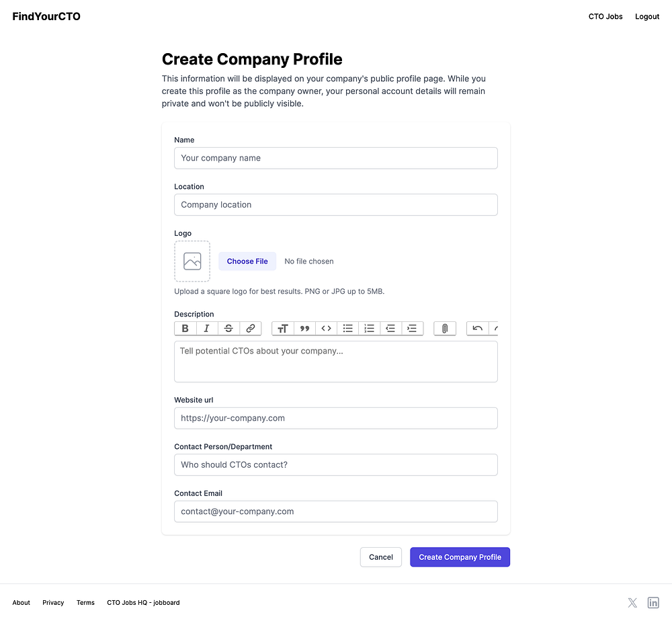Image resolution: width=672 pixels, height=621 pixels.
Task: Toggle bold formatting in description editor
Action: point(185,329)
